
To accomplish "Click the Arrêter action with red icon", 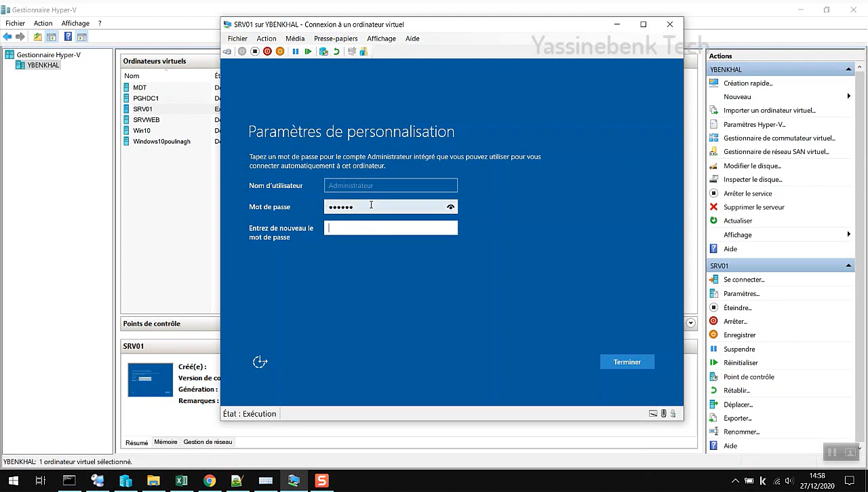I will pos(735,321).
